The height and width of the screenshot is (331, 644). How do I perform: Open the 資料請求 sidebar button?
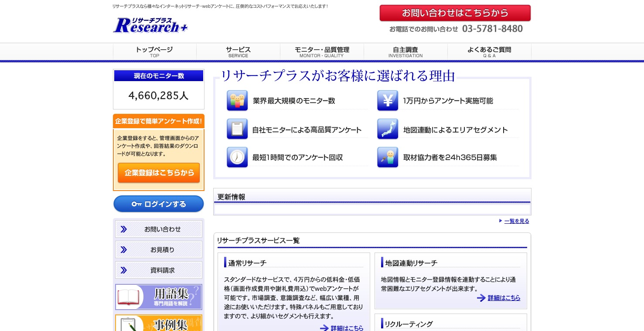click(x=159, y=270)
